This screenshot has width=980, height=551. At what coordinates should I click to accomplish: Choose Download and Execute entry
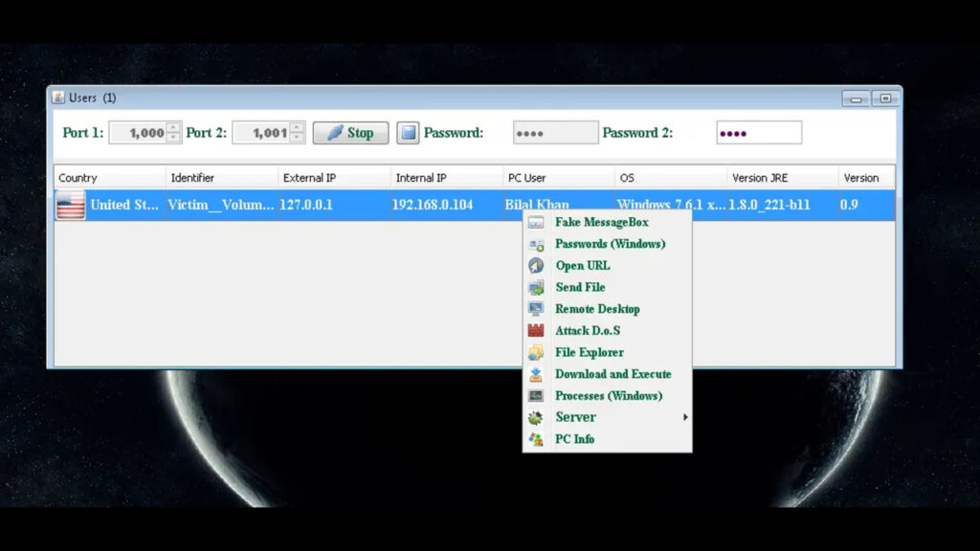tap(607, 374)
